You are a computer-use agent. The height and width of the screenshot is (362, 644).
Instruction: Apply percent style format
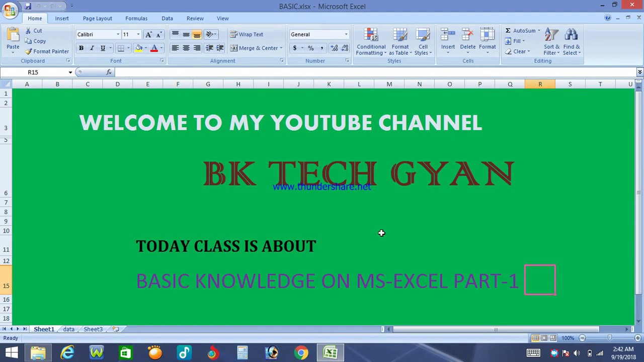pyautogui.click(x=310, y=48)
